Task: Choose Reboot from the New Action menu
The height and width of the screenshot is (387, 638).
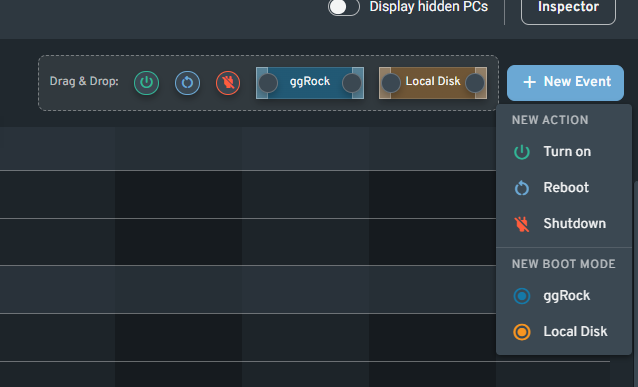Action: coord(564,188)
